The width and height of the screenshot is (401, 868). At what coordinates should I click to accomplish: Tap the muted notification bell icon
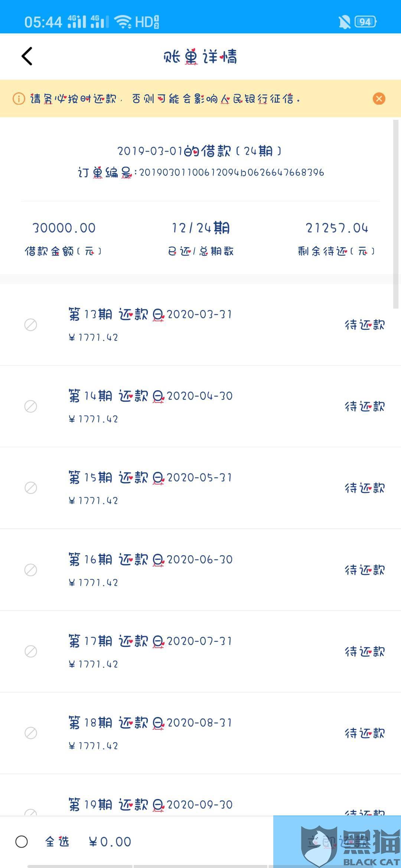(x=344, y=22)
